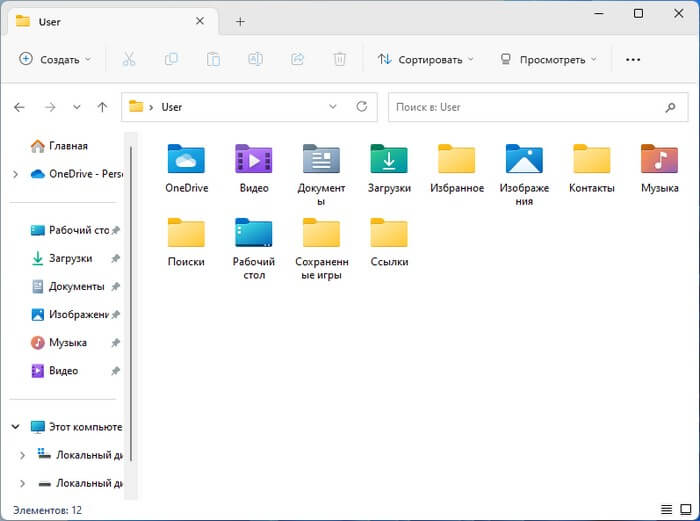Click the folder icon in address bar

click(x=136, y=107)
